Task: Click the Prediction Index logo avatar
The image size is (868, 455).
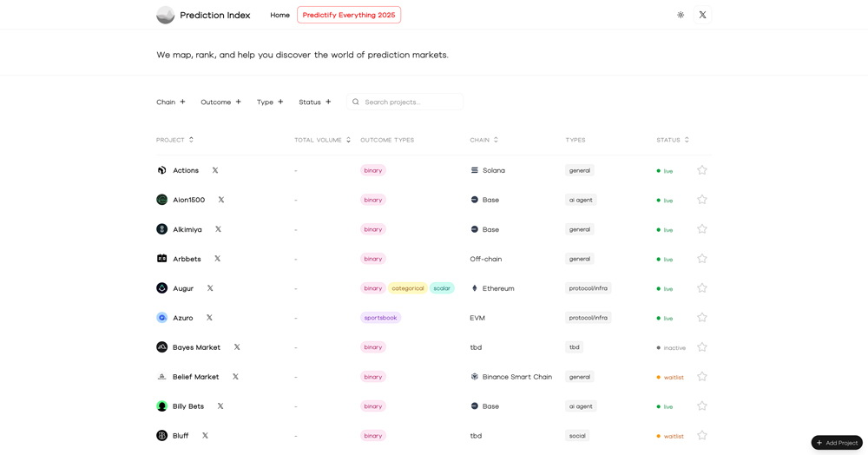Action: (165, 15)
